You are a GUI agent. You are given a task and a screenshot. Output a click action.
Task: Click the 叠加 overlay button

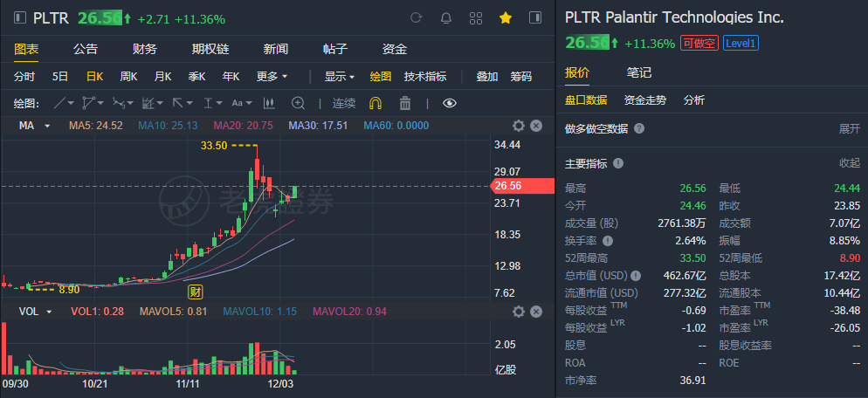point(487,77)
